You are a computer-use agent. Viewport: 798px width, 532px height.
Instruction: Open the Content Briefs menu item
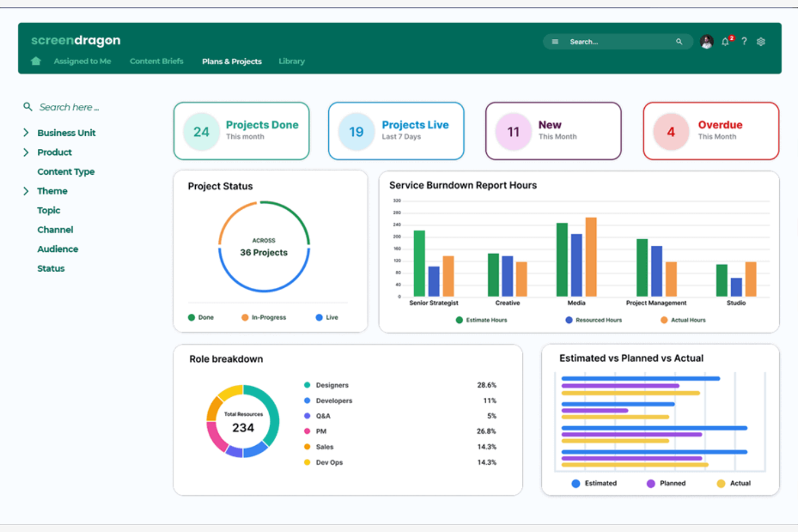coord(156,61)
